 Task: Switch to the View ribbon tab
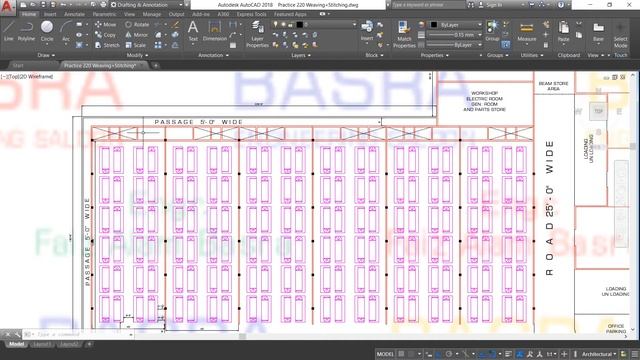tap(129, 14)
